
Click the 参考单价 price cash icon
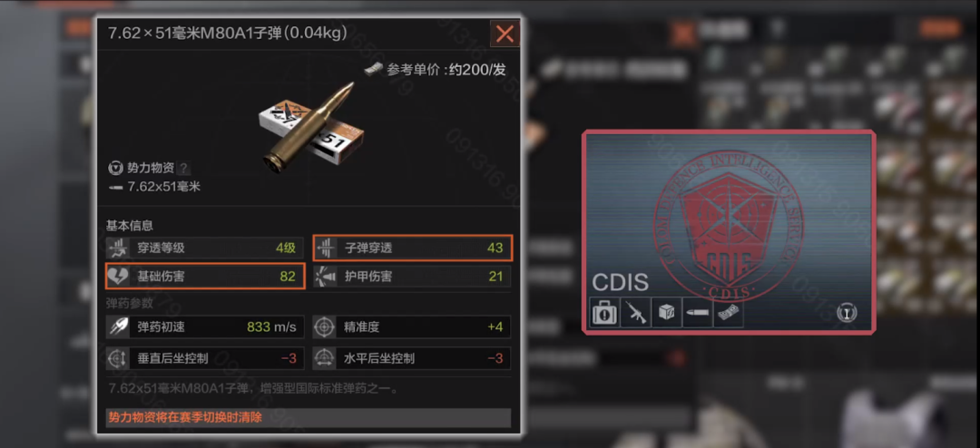pyautogui.click(x=374, y=69)
